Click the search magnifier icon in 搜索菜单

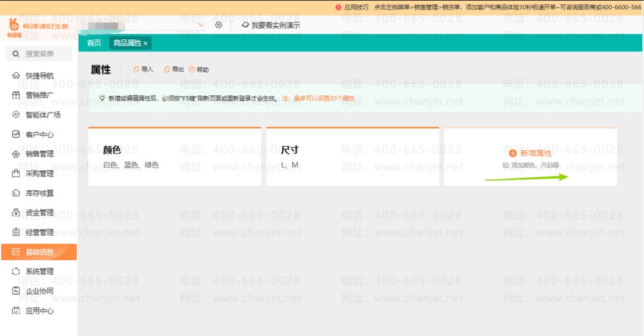[16, 54]
